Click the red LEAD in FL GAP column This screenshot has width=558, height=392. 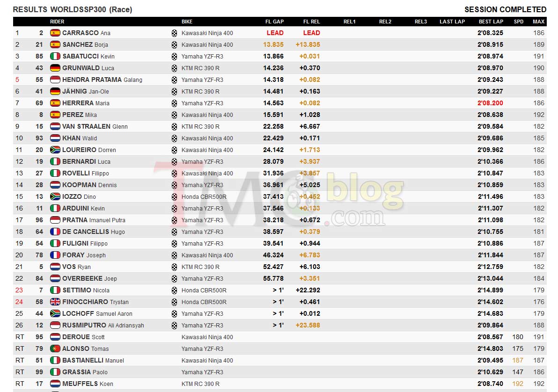(x=275, y=33)
